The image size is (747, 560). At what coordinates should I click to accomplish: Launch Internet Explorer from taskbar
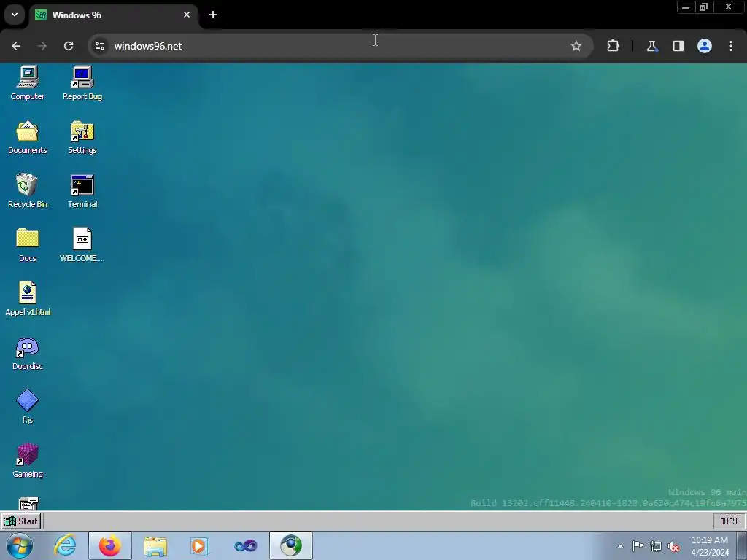[x=65, y=545]
